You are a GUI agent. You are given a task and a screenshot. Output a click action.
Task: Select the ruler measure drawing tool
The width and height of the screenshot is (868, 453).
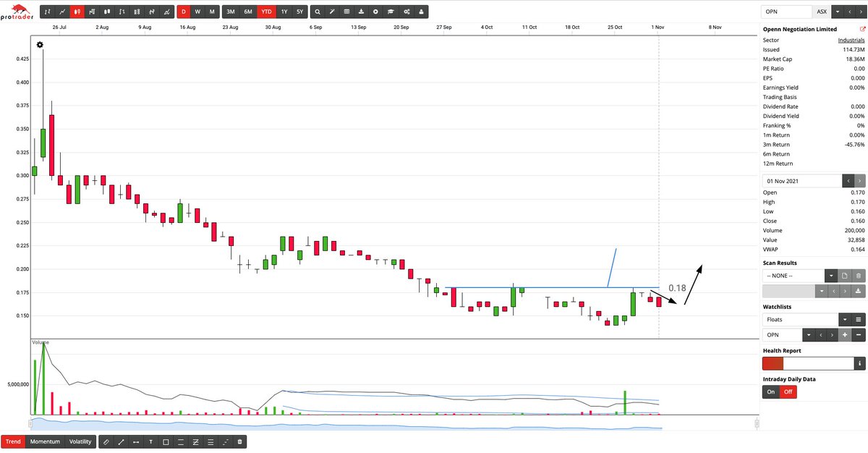(x=106, y=441)
